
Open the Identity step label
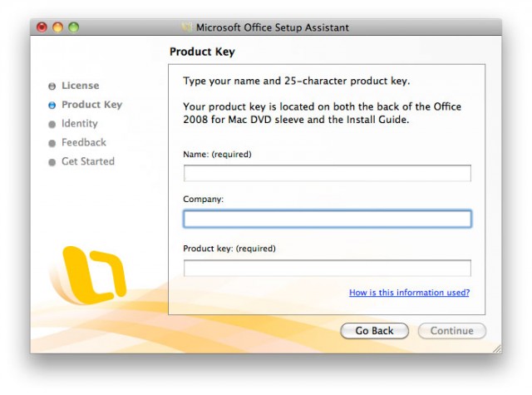tap(80, 124)
